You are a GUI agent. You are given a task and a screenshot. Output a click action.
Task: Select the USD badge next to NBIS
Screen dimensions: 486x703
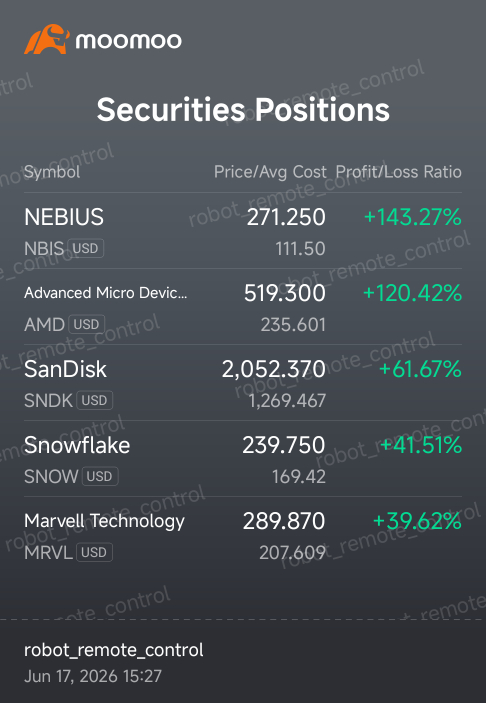[86, 248]
